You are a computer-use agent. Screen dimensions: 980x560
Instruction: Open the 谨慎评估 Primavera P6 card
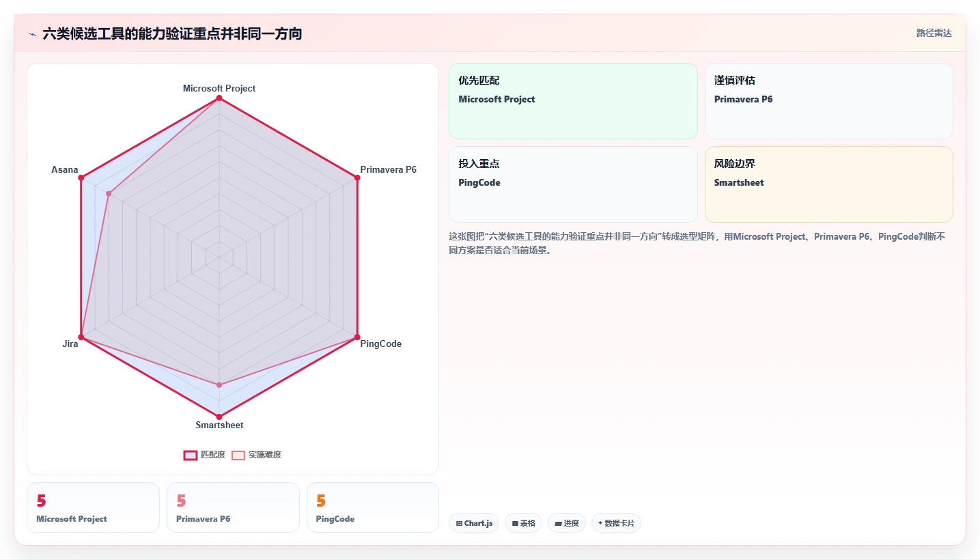(x=828, y=101)
